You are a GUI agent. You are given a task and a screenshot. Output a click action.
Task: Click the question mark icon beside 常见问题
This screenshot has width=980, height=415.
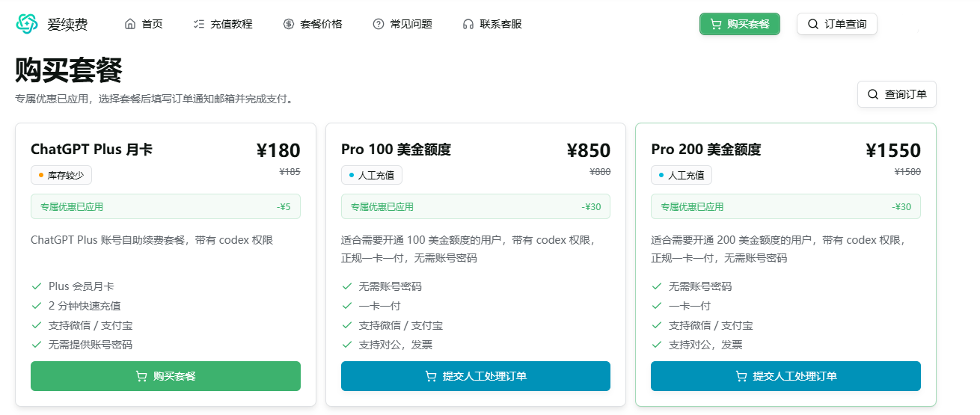[379, 24]
